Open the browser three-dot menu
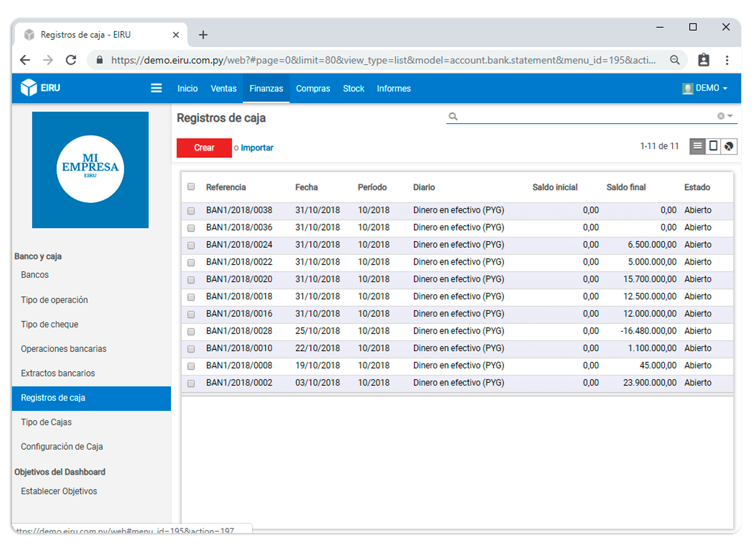 (x=727, y=60)
